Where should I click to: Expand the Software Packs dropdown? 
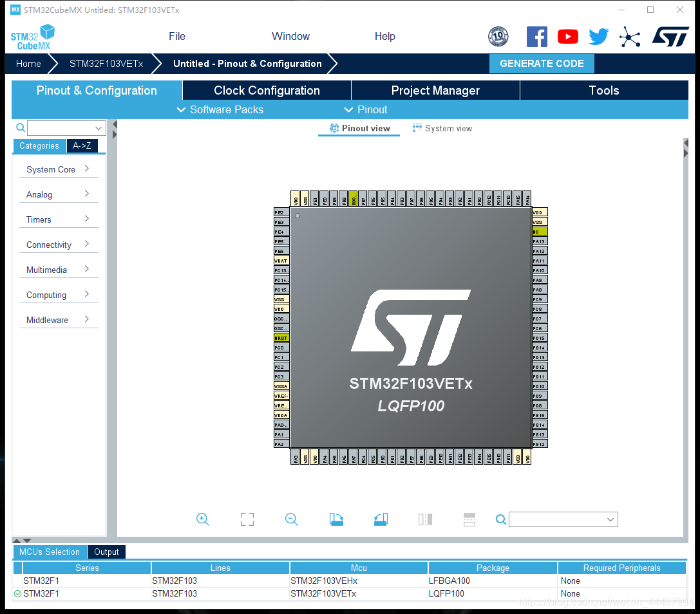pos(220,110)
